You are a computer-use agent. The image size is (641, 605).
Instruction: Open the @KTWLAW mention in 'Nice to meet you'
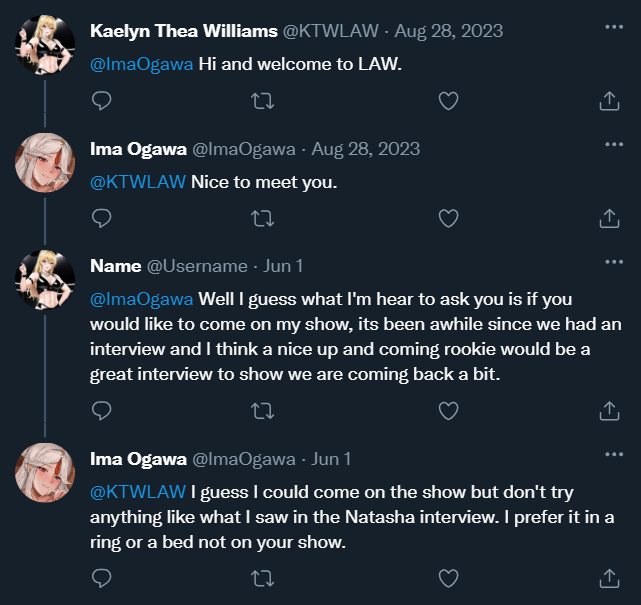click(137, 181)
